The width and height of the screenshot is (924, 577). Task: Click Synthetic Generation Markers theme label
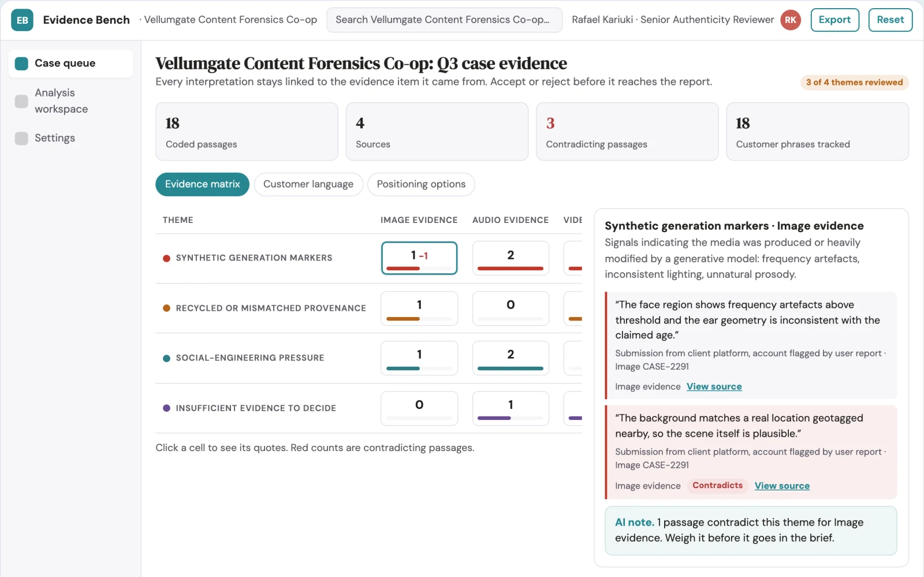coord(254,258)
